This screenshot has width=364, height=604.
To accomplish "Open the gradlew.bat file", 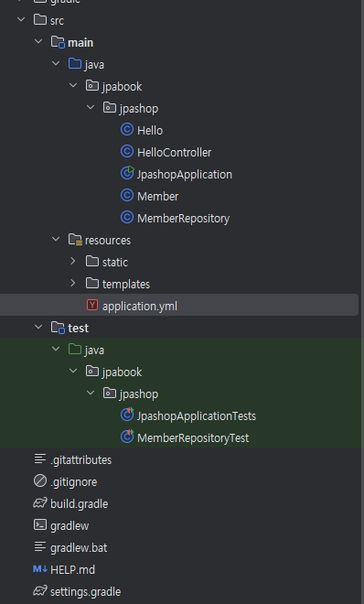I will [79, 548].
